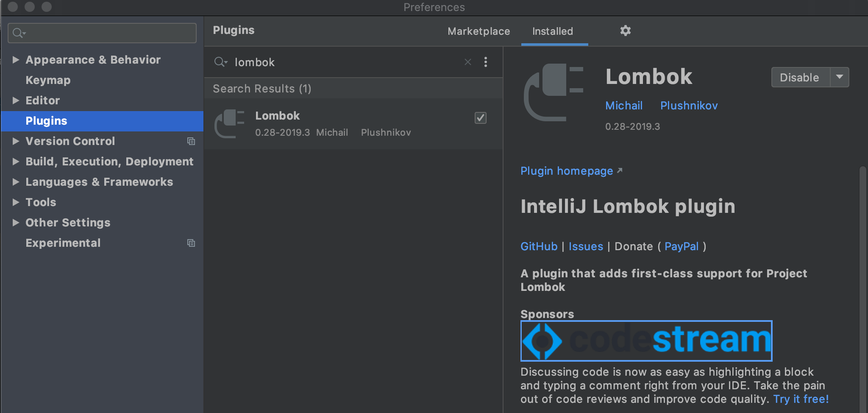Screen dimensions: 868x413
Task: Expand the Editor settings section
Action: (16, 100)
